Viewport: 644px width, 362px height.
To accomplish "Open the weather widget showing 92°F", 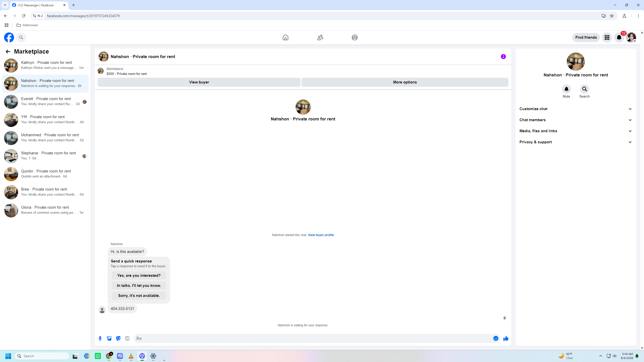I will [566, 356].
